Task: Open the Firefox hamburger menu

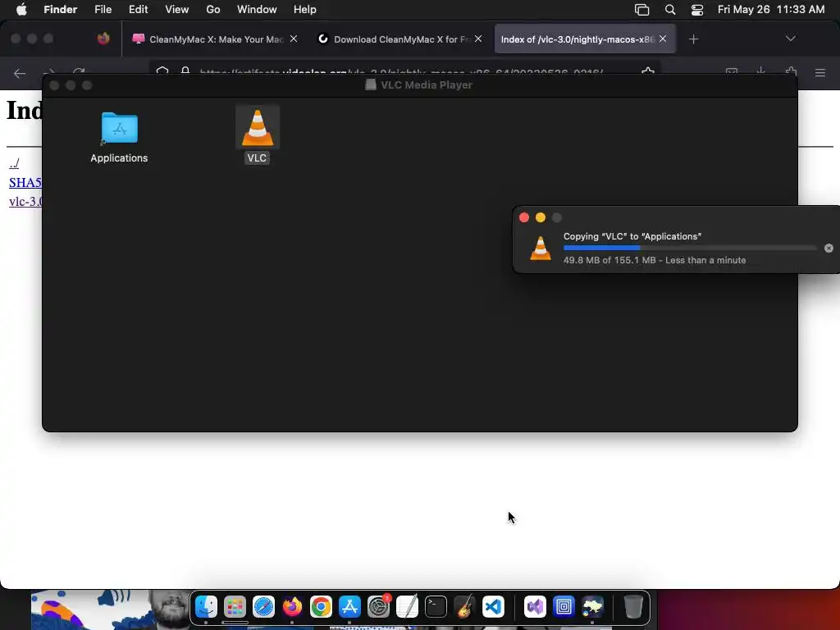Action: point(819,73)
